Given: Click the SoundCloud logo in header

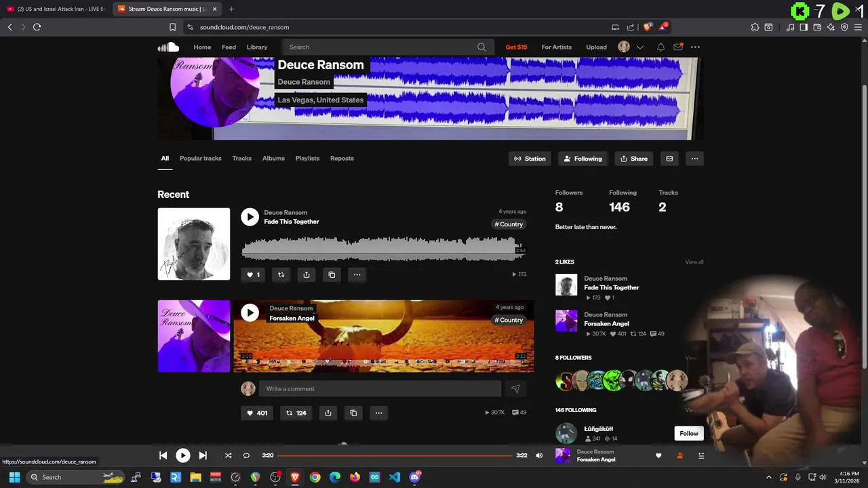Looking at the screenshot, I should pyautogui.click(x=168, y=47).
